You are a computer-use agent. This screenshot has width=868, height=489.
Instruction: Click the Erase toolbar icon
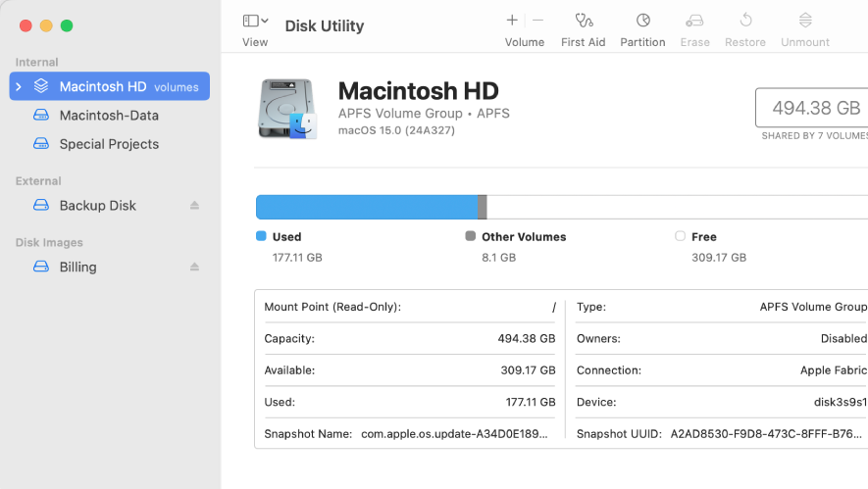694,21
